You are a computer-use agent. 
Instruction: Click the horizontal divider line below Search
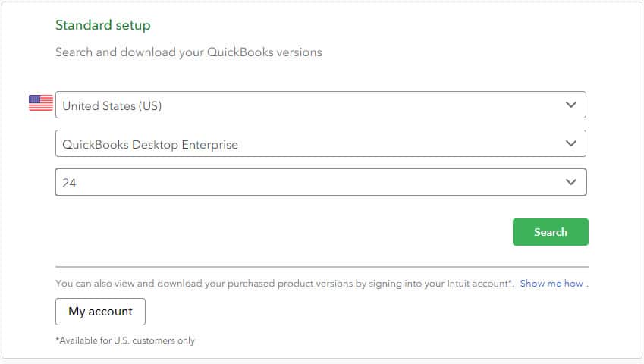pos(322,267)
